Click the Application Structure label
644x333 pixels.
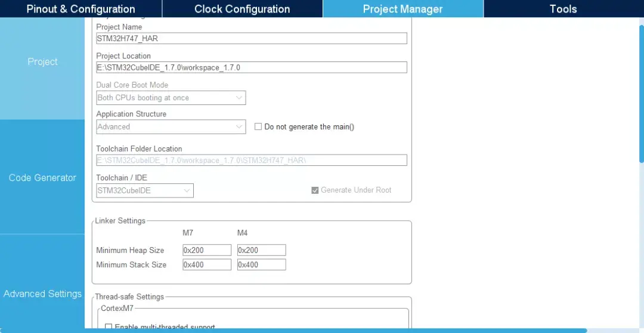tap(131, 114)
